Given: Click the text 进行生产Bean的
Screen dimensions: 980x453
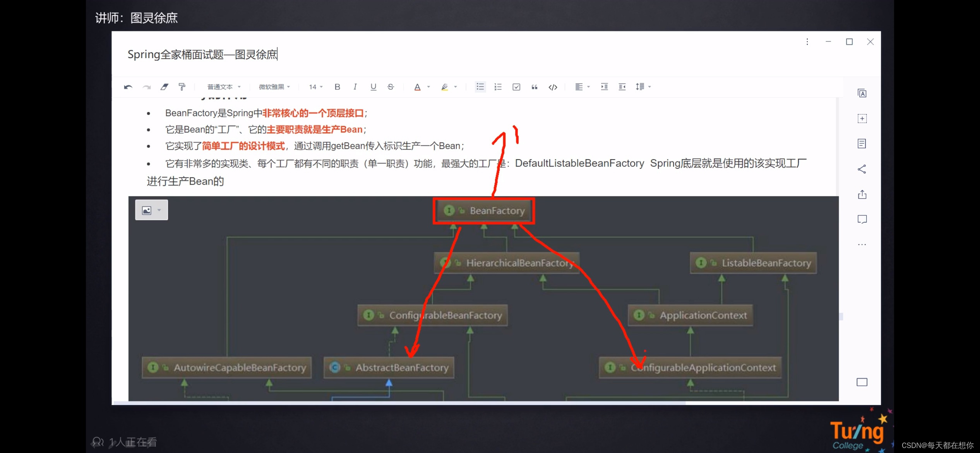Looking at the screenshot, I should click(x=185, y=181).
